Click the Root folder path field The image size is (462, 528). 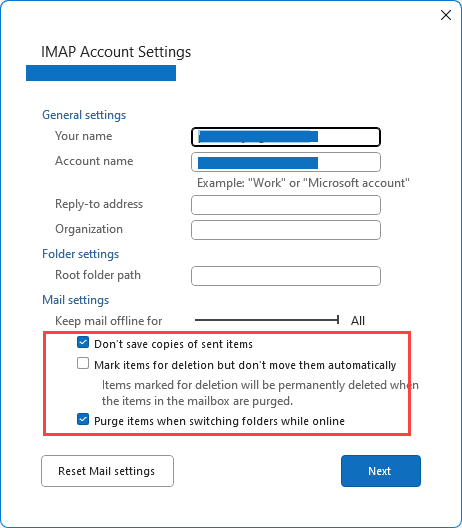coord(286,276)
